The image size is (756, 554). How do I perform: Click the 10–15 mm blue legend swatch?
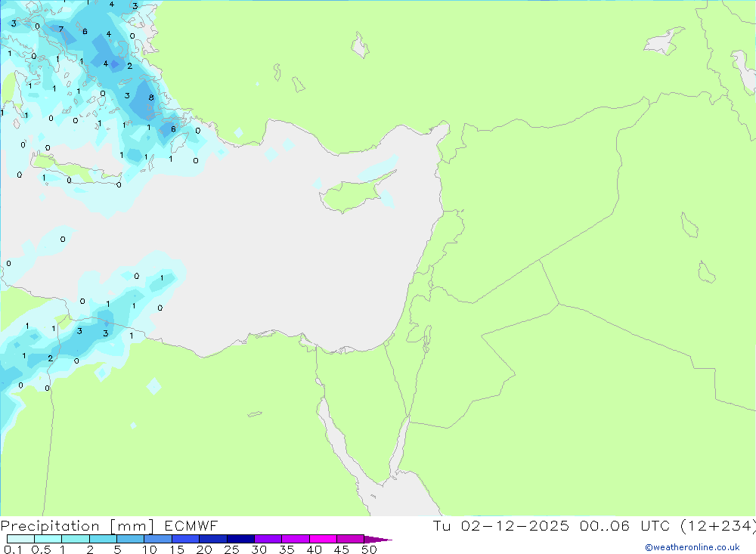(158, 539)
